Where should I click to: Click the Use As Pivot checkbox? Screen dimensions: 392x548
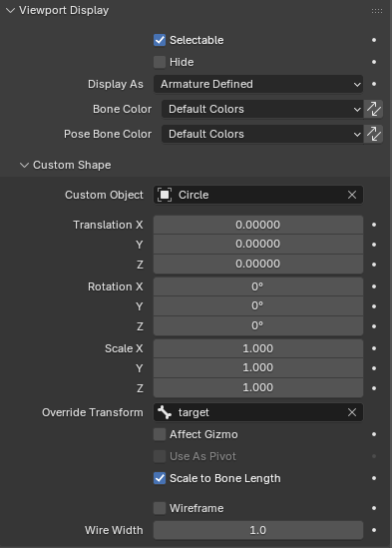point(160,456)
